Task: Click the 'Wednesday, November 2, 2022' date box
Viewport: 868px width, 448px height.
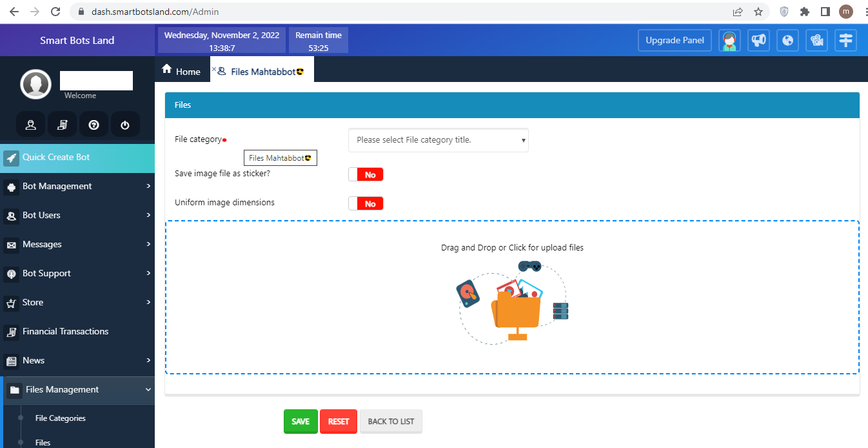Action: pyautogui.click(x=222, y=41)
